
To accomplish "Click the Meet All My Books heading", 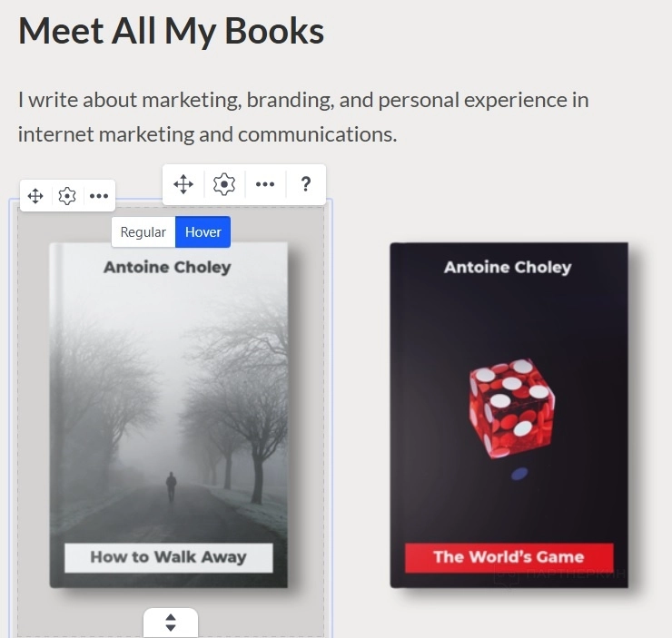I will (x=171, y=31).
